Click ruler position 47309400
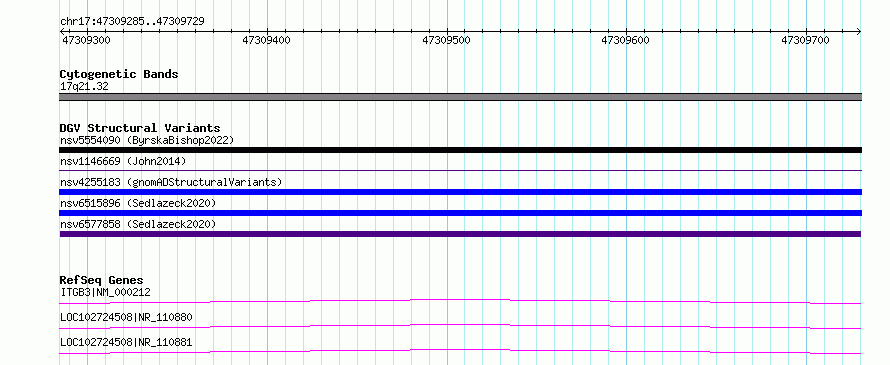The image size is (890, 365). pos(266,40)
